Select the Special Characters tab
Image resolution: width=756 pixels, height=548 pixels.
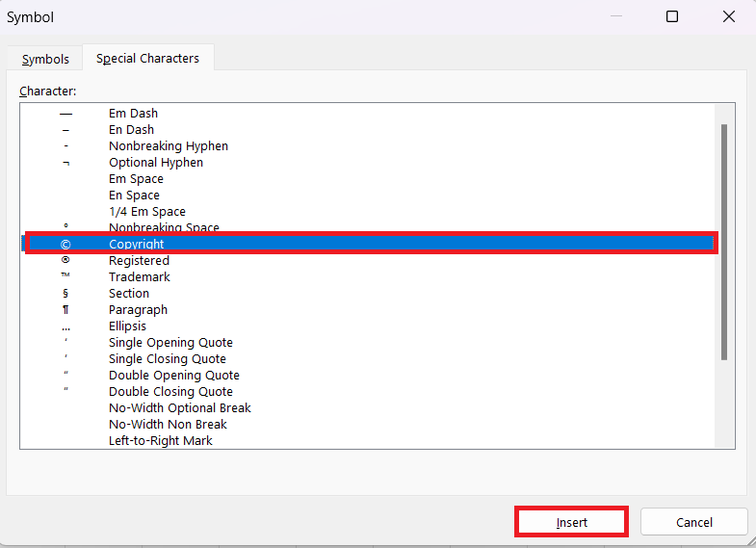[x=147, y=58]
